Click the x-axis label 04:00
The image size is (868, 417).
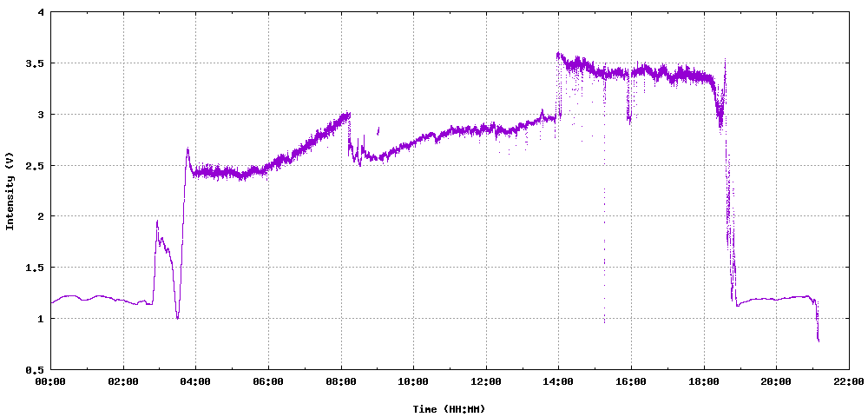195,381
